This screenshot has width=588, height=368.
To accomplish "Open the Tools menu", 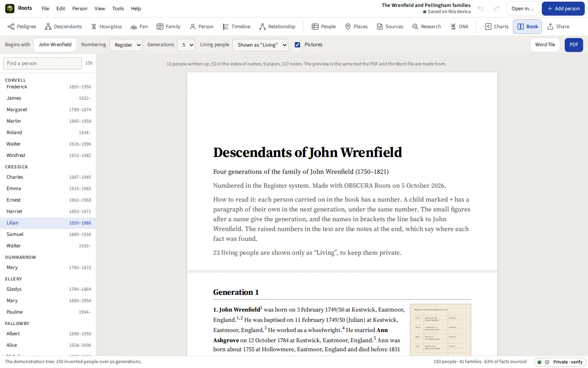I will pos(118,9).
